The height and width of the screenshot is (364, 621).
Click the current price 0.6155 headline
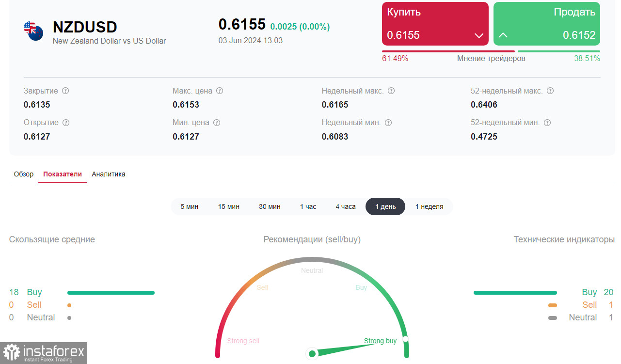click(x=242, y=24)
